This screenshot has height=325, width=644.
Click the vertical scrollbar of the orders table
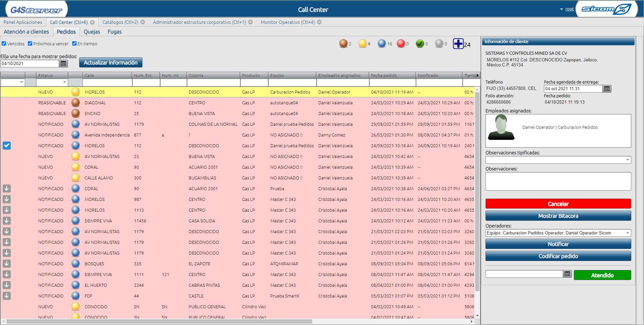tap(477, 191)
